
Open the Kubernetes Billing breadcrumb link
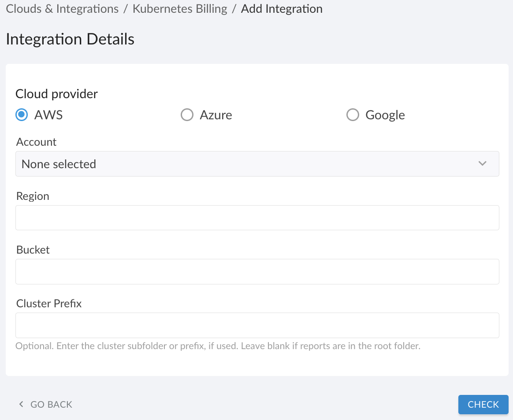click(x=180, y=9)
